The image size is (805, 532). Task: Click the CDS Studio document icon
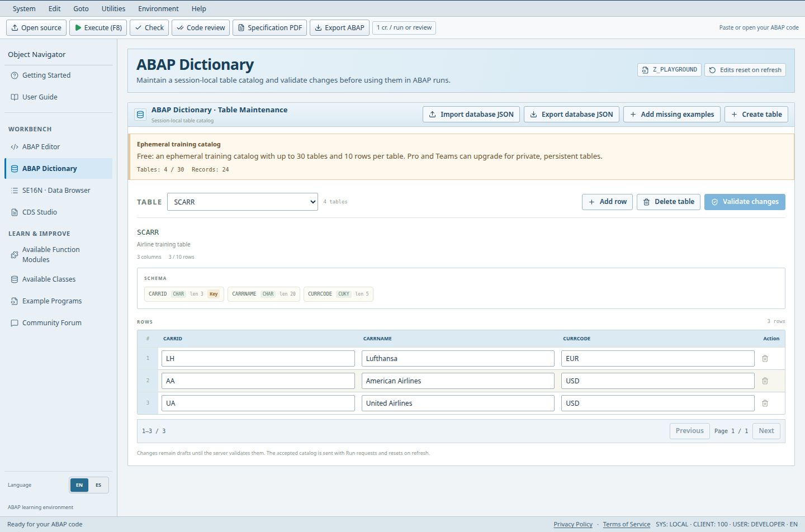[x=15, y=212]
